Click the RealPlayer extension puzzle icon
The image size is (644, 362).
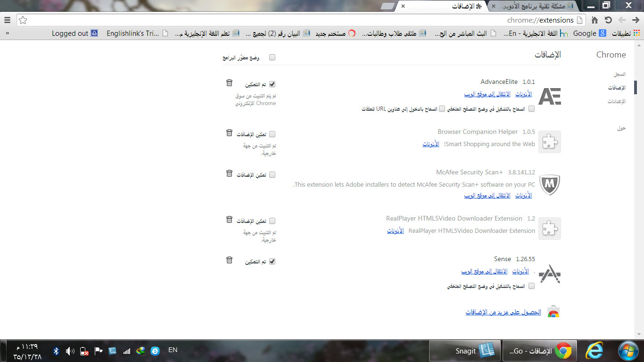[x=550, y=228]
